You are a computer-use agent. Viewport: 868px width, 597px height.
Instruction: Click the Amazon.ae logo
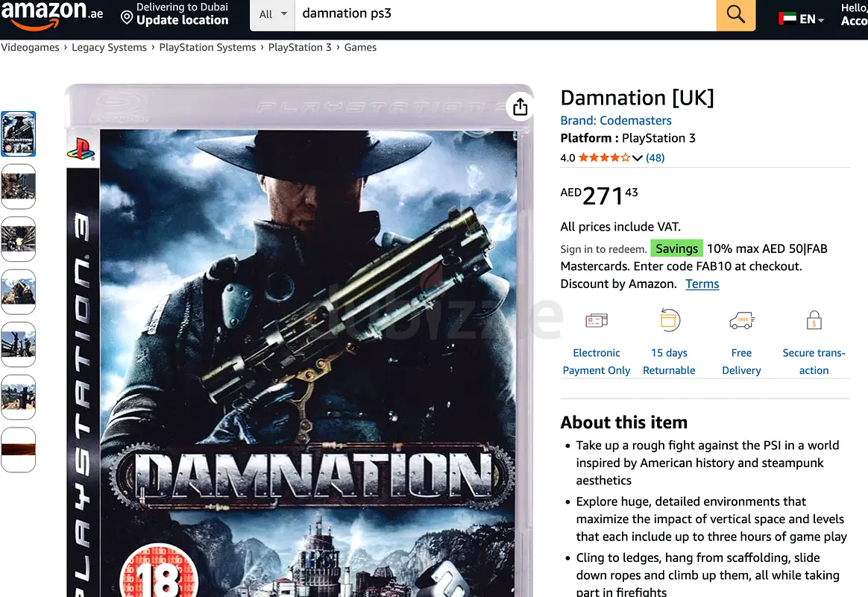click(51, 15)
